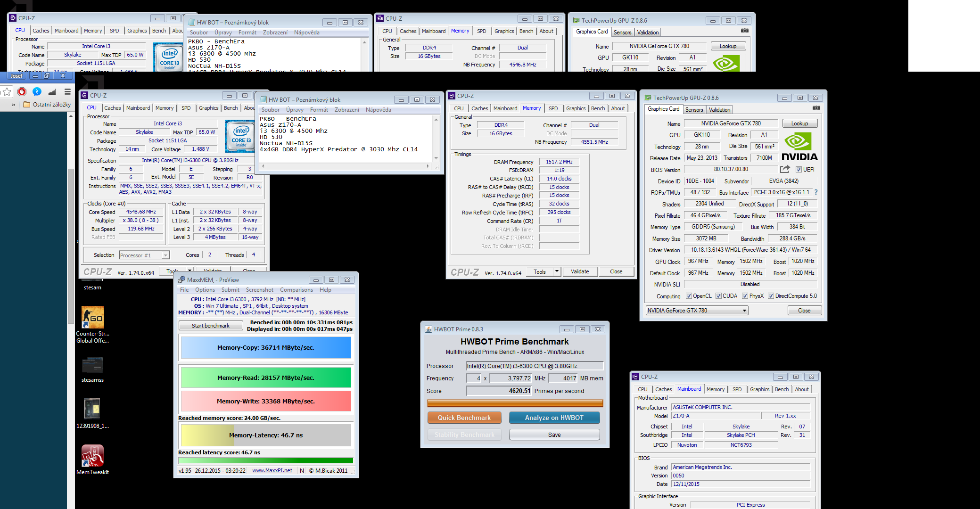Viewport: 980px width, 509px height.
Task: Toggle the OpenCL checkbox
Action: pyautogui.click(x=689, y=296)
